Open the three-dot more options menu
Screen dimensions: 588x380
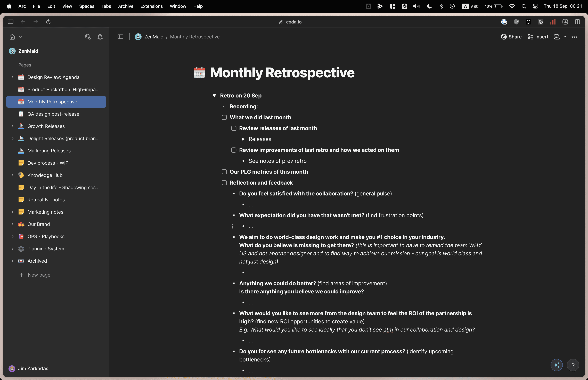click(x=574, y=37)
